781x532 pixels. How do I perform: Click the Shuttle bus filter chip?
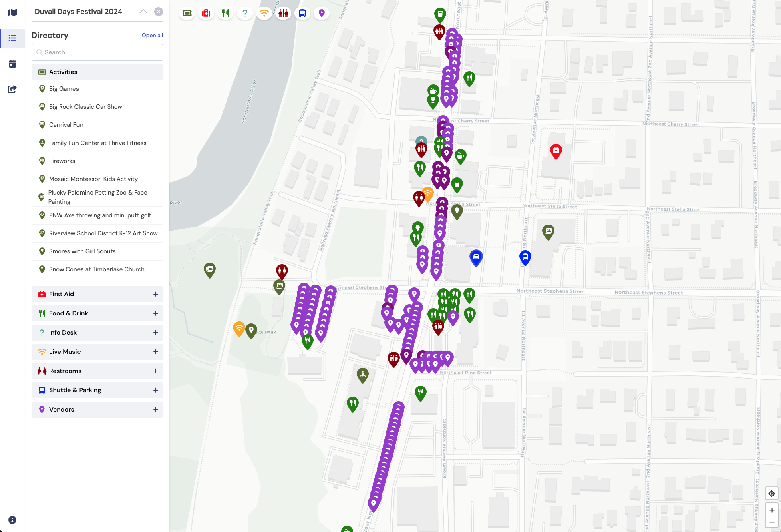(x=302, y=13)
